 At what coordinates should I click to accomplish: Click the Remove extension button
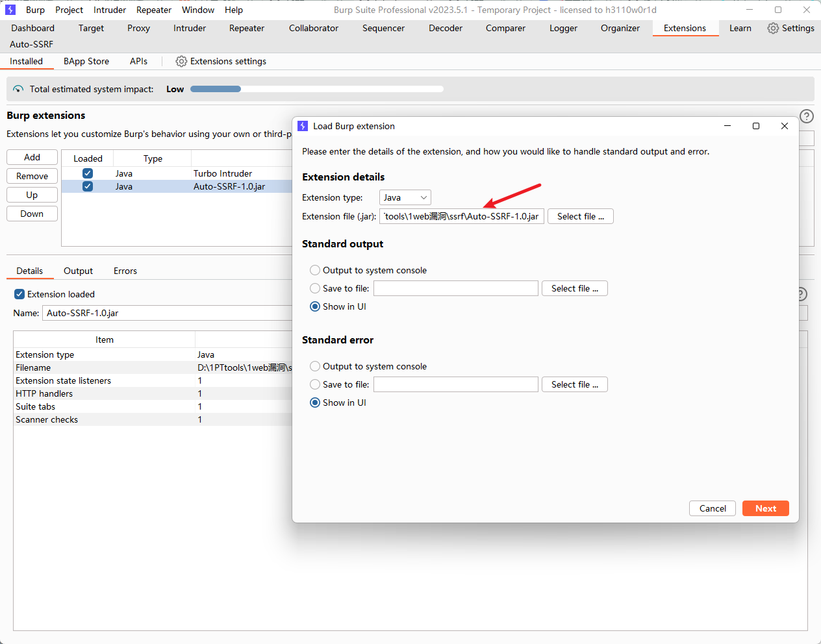point(32,176)
